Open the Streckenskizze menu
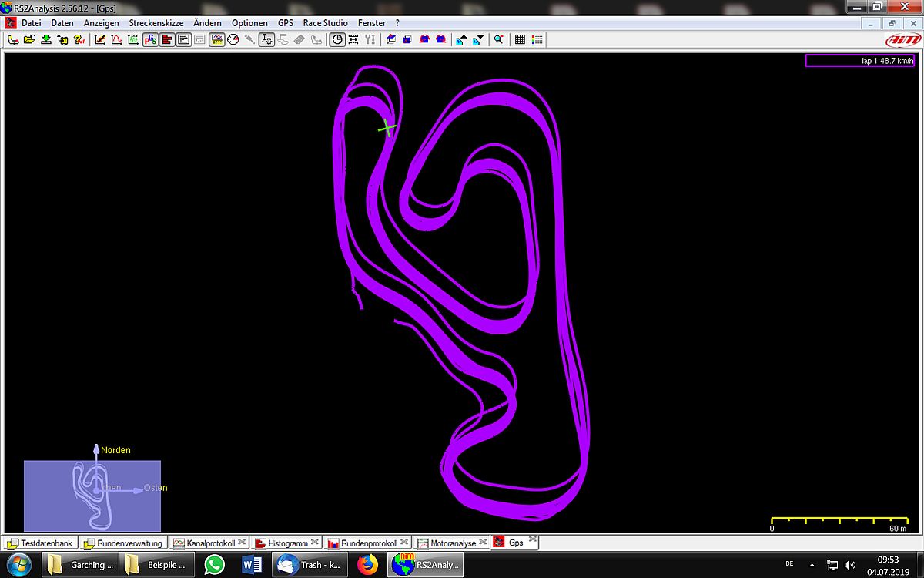 pyautogui.click(x=156, y=23)
